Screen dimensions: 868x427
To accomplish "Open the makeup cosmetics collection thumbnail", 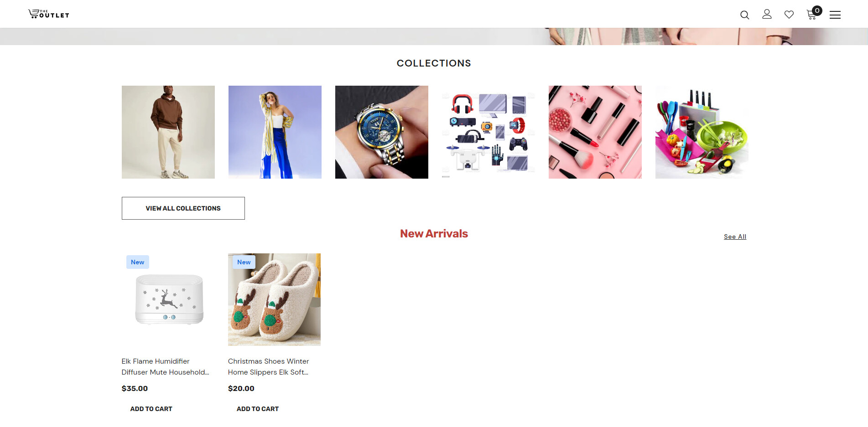I will (x=595, y=132).
